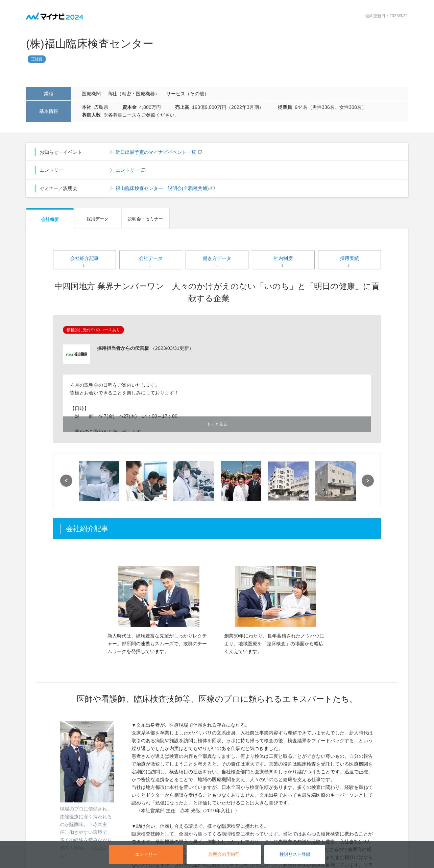This screenshot has width=434, height=868.
Task: Open the エントリー link in the notice list
Action: click(127, 170)
